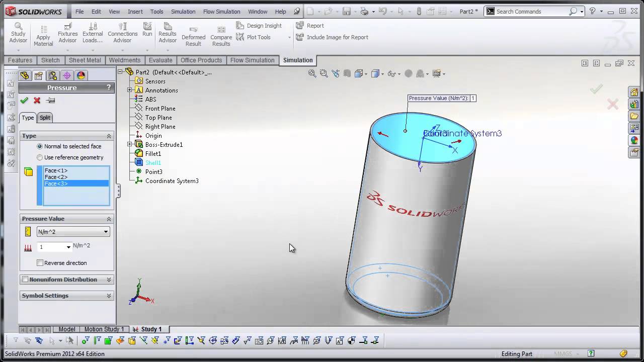Expand the Boss-Extrude1 tree node
The image size is (644, 362).
130,144
